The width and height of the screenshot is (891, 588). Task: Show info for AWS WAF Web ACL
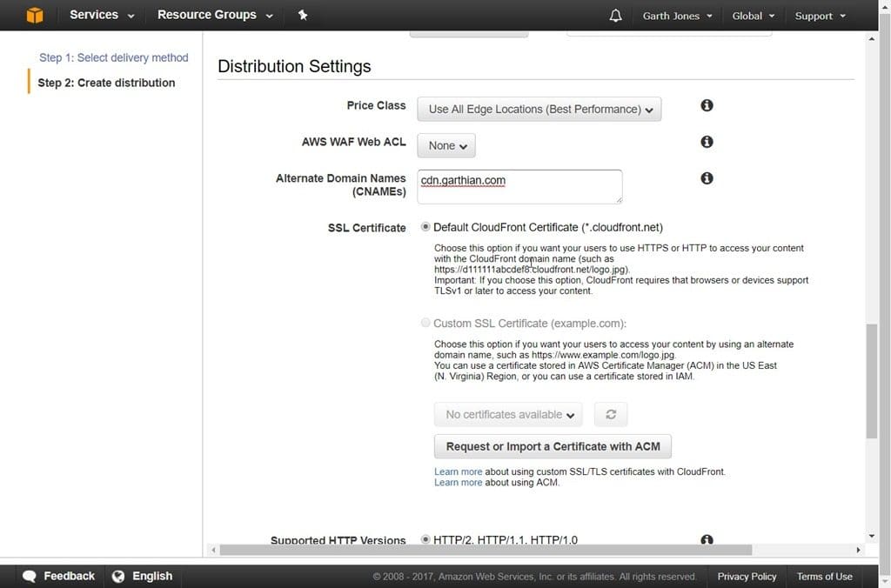pos(707,142)
